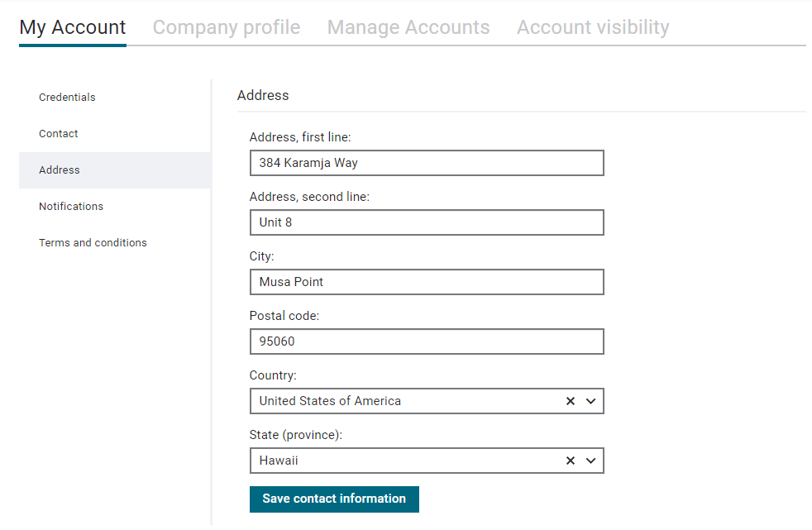This screenshot has width=812, height=530.
Task: Clear the Country selection with the X icon
Action: 571,401
